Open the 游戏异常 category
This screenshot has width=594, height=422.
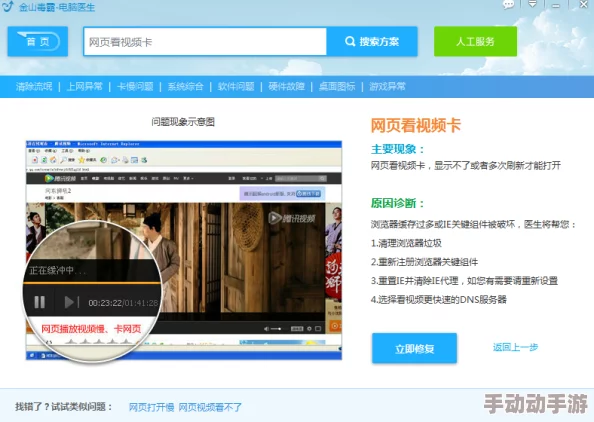tap(387, 87)
